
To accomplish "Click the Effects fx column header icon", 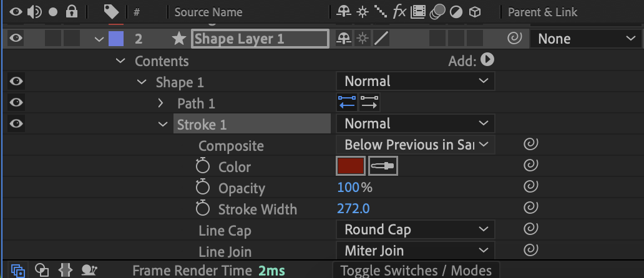I will click(x=399, y=12).
